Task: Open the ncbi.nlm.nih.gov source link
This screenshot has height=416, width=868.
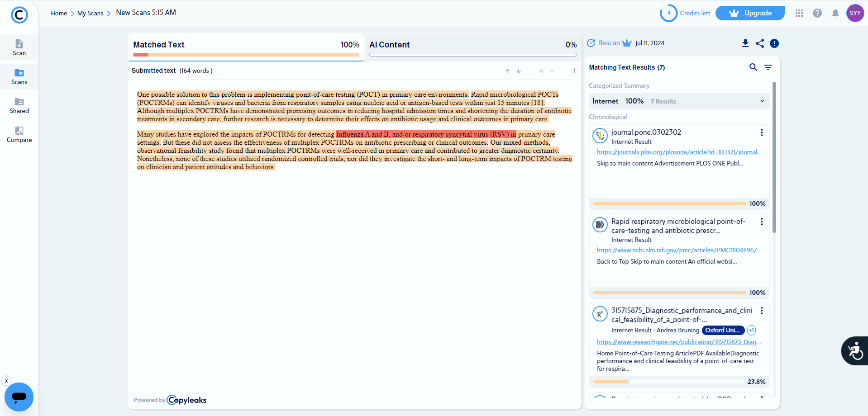Action: tap(677, 250)
